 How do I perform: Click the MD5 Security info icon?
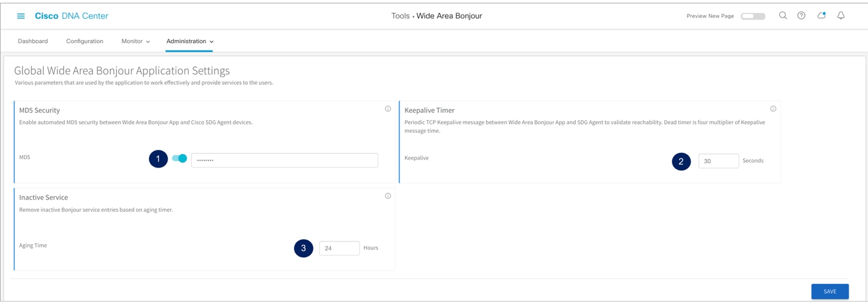pyautogui.click(x=388, y=109)
